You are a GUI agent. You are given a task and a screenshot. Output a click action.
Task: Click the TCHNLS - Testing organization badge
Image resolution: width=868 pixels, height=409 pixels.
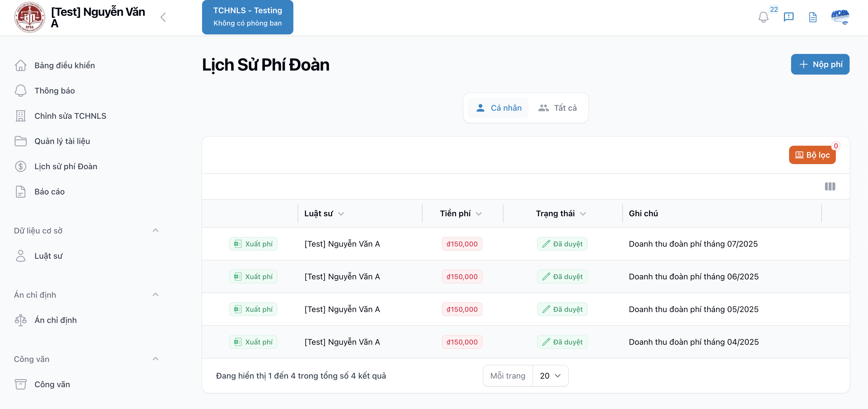[247, 17]
